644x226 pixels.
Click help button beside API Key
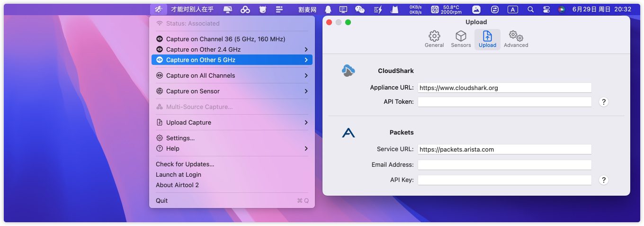[603, 180]
